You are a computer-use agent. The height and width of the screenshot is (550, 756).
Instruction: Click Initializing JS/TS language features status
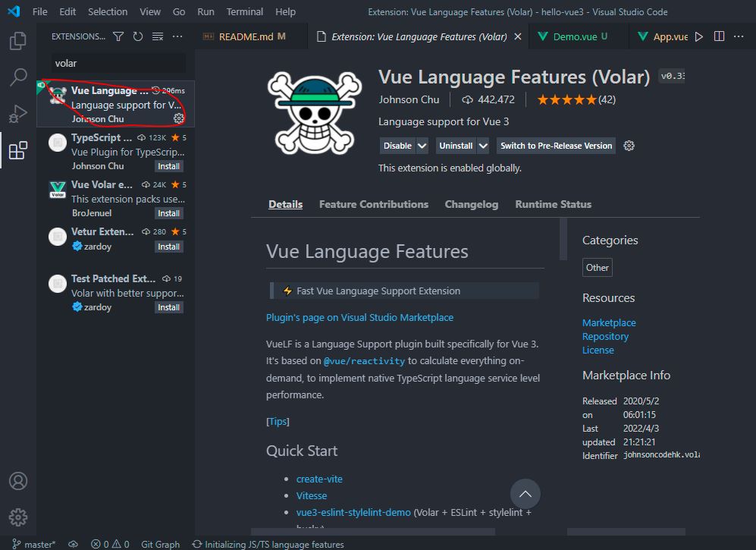pyautogui.click(x=268, y=544)
